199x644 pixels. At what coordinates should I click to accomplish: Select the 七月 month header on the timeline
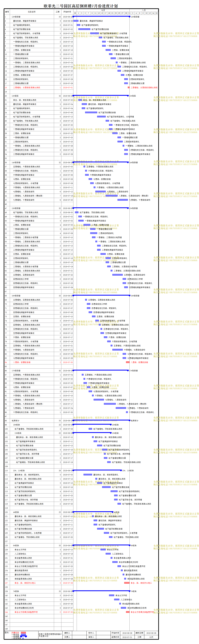point(103,10)
